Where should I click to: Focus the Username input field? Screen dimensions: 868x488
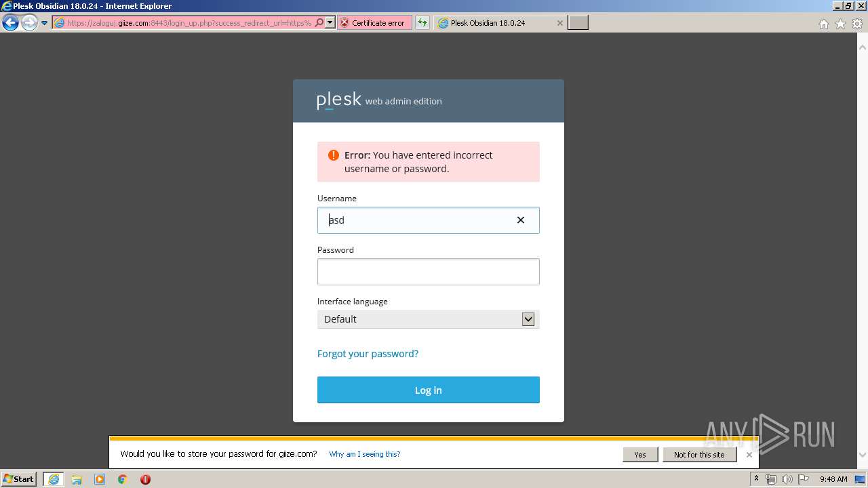(x=429, y=220)
